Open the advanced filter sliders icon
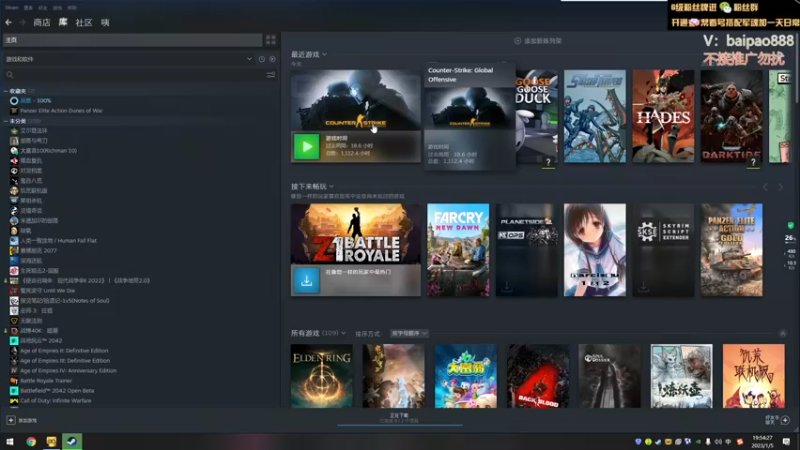800x450 pixels. click(271, 75)
